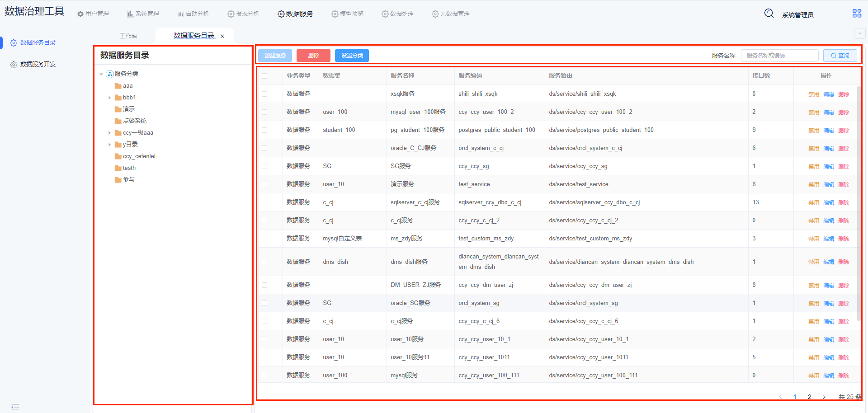Click the sidebar collapse icon at bottom left
868x413 pixels.
[x=15, y=407]
